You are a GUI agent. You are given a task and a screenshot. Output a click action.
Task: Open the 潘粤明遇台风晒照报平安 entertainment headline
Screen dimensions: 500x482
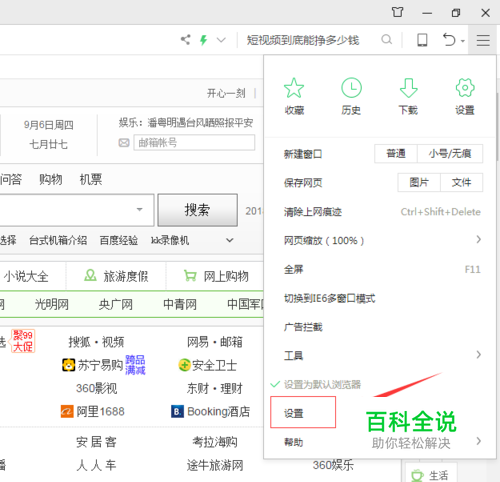200,123
